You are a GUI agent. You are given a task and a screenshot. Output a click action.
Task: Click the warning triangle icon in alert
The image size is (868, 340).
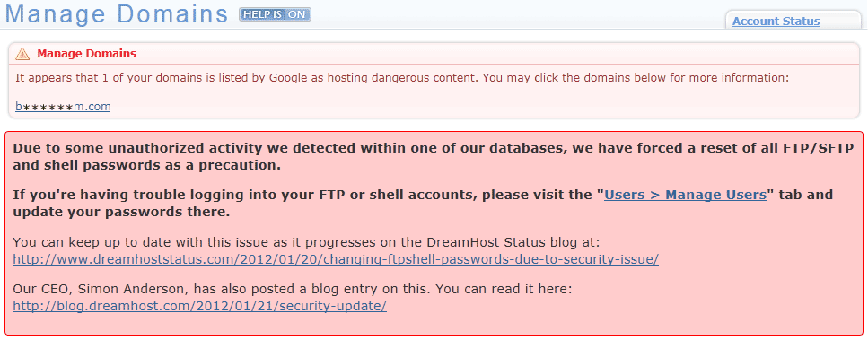[x=22, y=54]
